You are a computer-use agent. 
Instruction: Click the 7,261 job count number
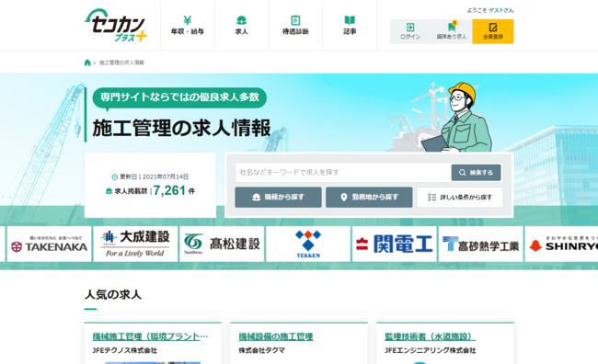point(169,190)
